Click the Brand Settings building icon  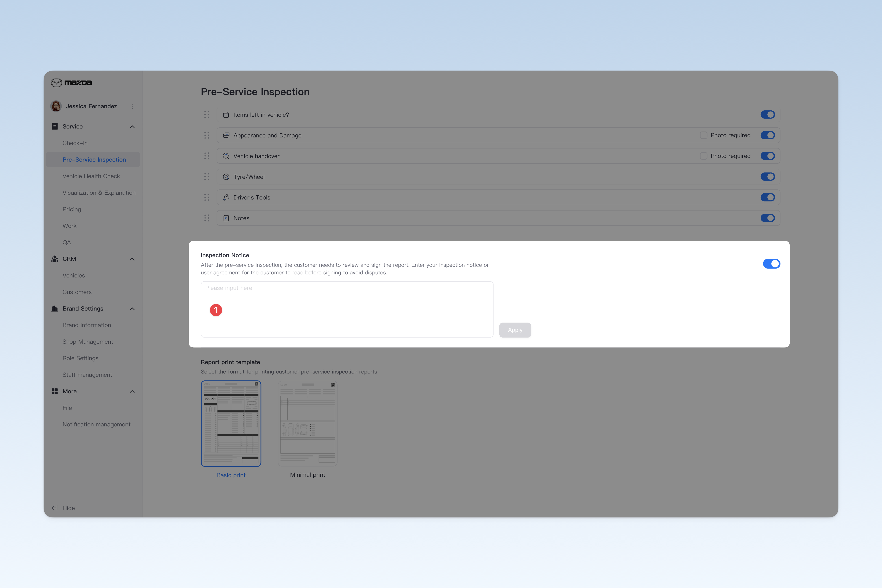[x=55, y=309]
